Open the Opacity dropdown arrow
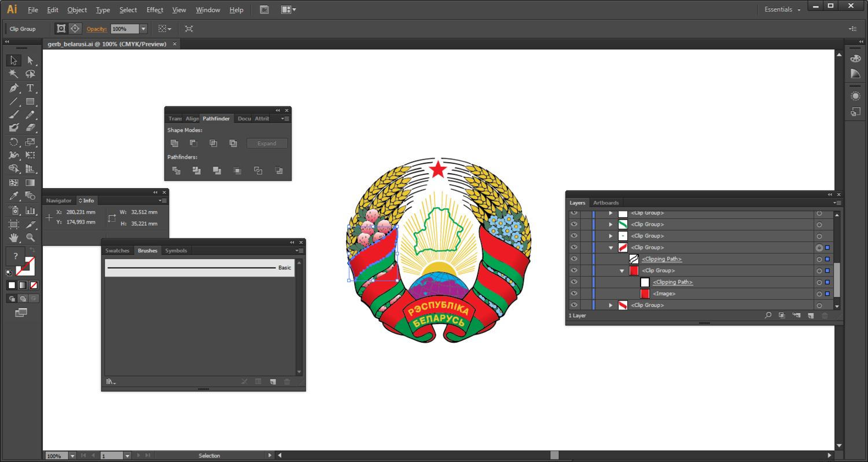 pos(144,28)
